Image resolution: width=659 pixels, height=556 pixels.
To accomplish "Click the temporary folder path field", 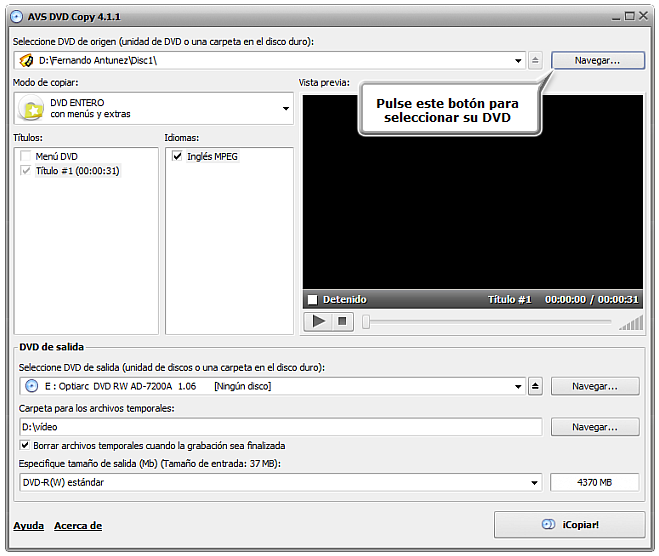I will (x=281, y=427).
